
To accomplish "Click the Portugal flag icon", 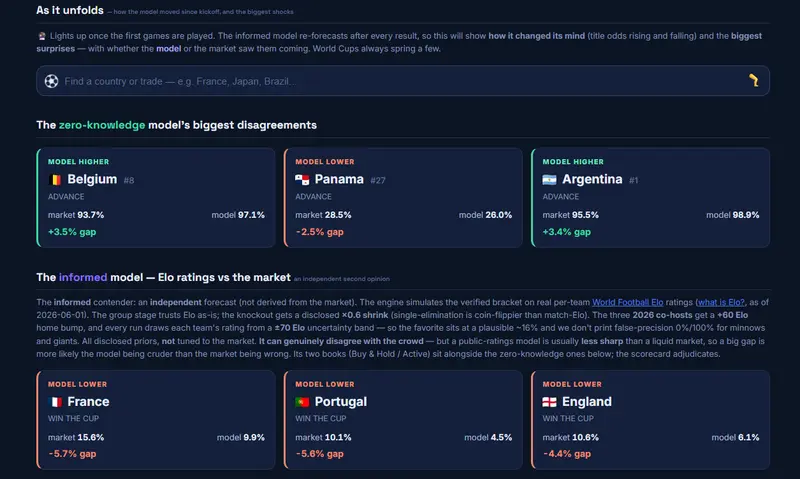I will point(302,402).
